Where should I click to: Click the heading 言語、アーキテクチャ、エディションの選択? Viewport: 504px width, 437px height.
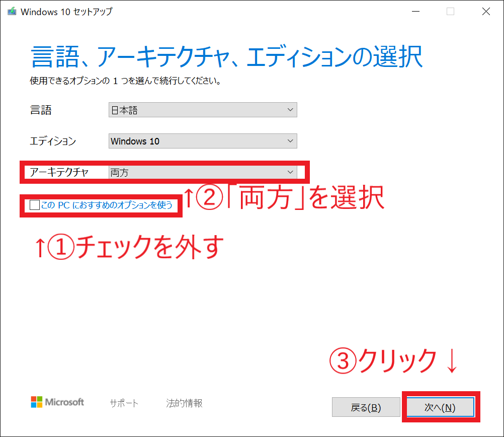[x=227, y=57]
